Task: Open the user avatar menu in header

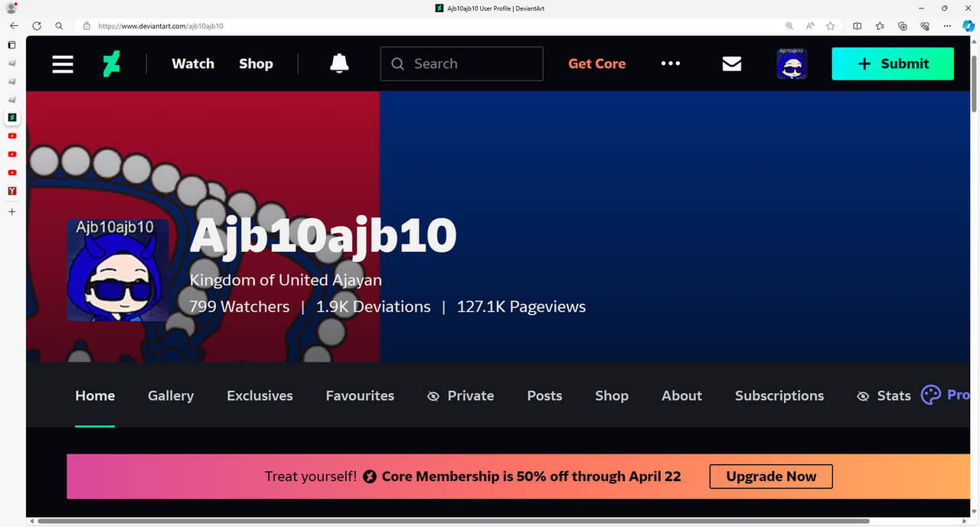Action: pos(792,64)
